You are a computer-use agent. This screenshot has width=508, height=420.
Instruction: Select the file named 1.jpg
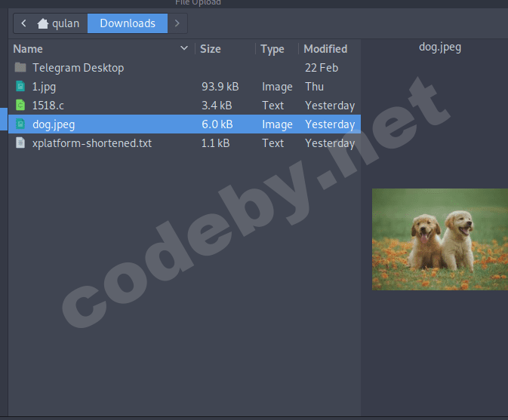[x=44, y=87]
